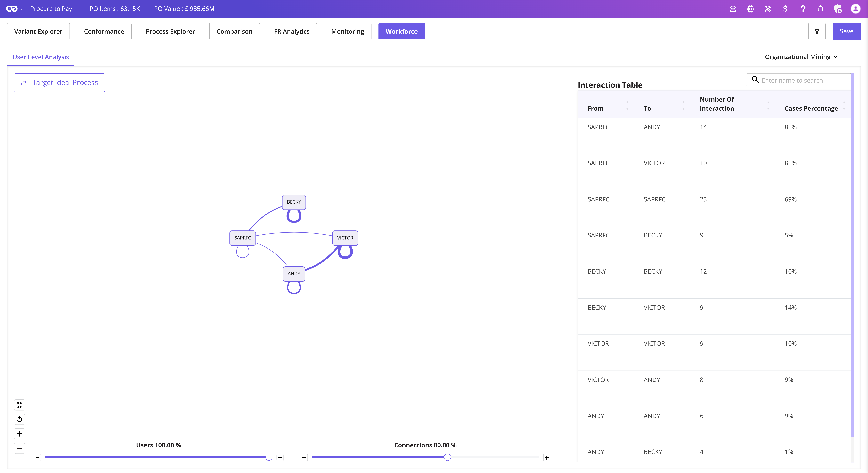This screenshot has width=868, height=473.
Task: Increase Connections percentage plus button
Action: 547,458
